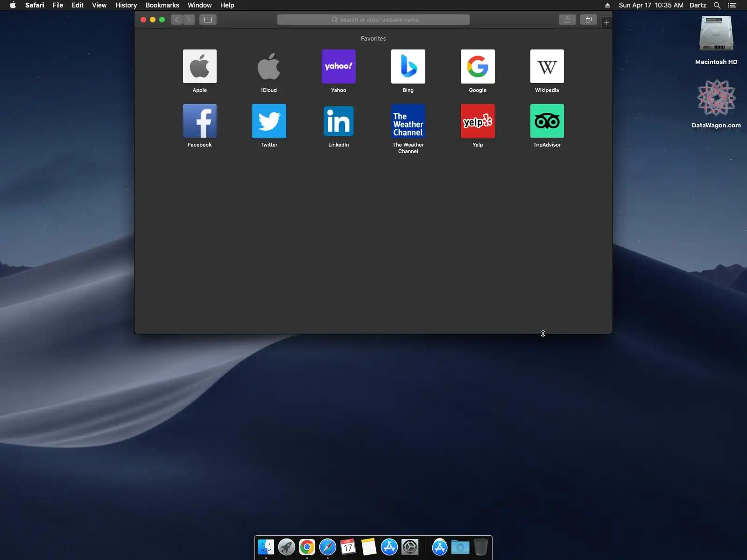Open the Apple favorite site
747x560 pixels.
click(x=200, y=66)
